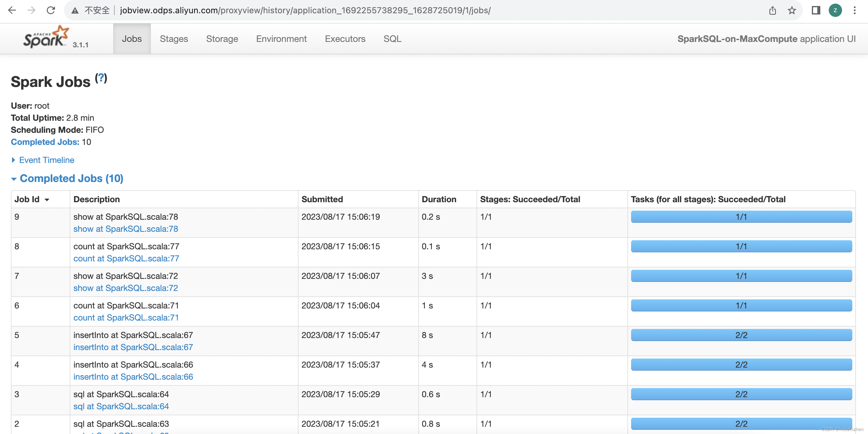
Task: Open the browser three-dot menu
Action: (854, 11)
